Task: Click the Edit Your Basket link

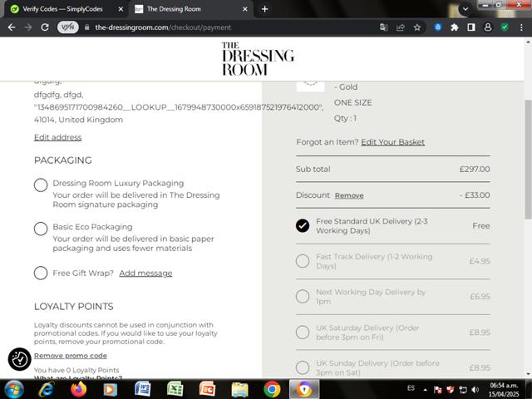Action: pyautogui.click(x=392, y=142)
